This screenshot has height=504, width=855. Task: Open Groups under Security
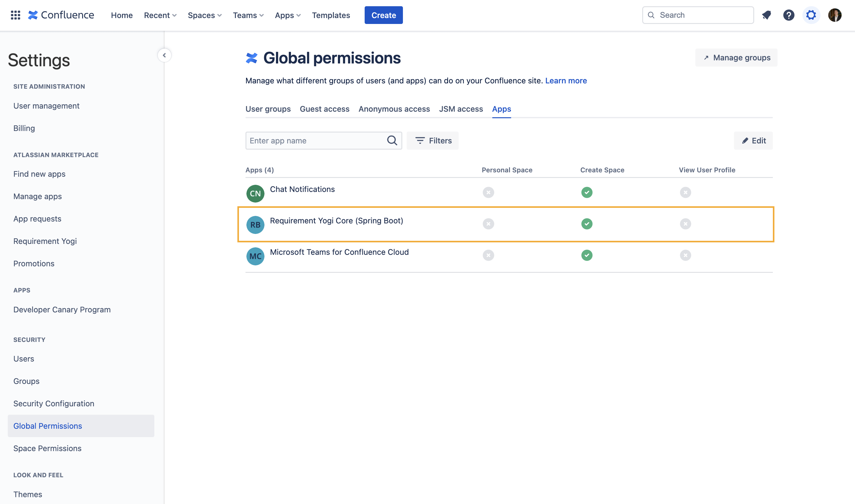click(26, 381)
